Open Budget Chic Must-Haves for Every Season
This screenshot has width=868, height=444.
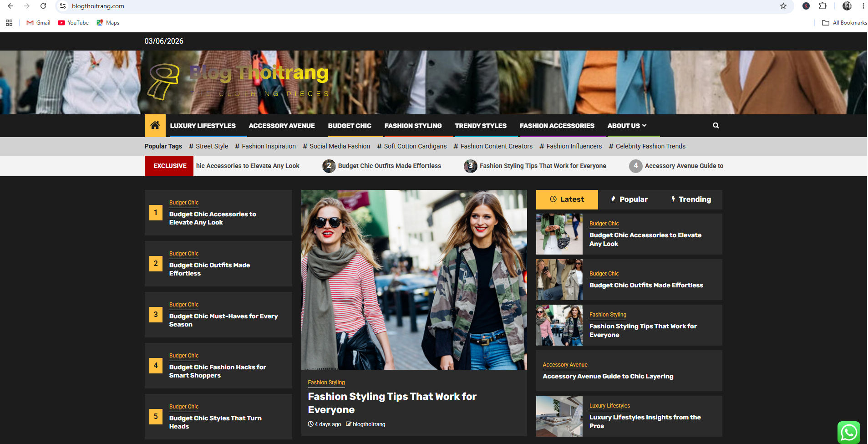[223, 320]
